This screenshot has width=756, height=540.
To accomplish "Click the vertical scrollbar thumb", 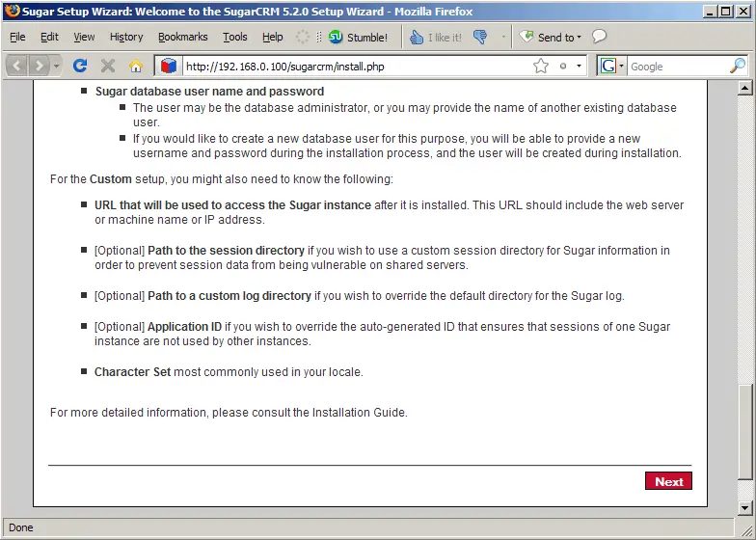I will (x=744, y=432).
